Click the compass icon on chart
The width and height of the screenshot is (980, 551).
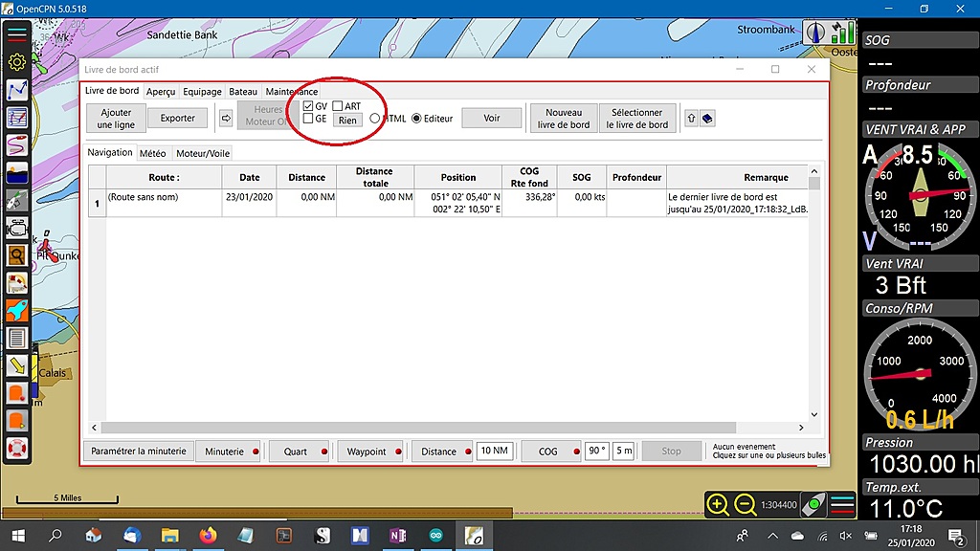[815, 33]
